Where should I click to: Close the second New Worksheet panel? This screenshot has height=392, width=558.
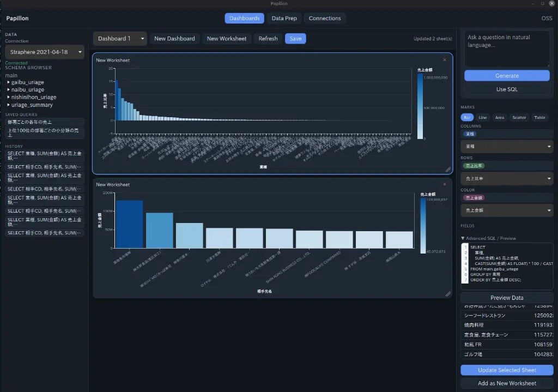[445, 184]
